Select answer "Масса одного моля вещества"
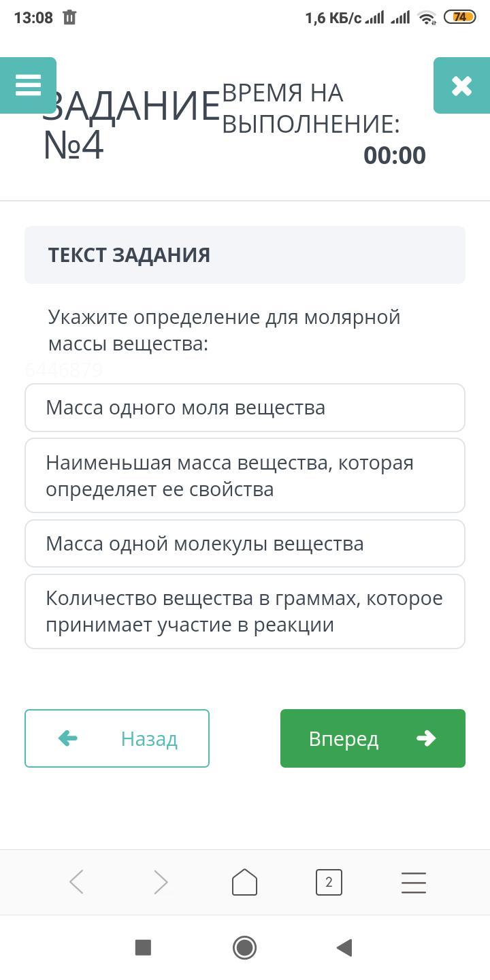Viewport: 490px width, 980px height. (245, 408)
